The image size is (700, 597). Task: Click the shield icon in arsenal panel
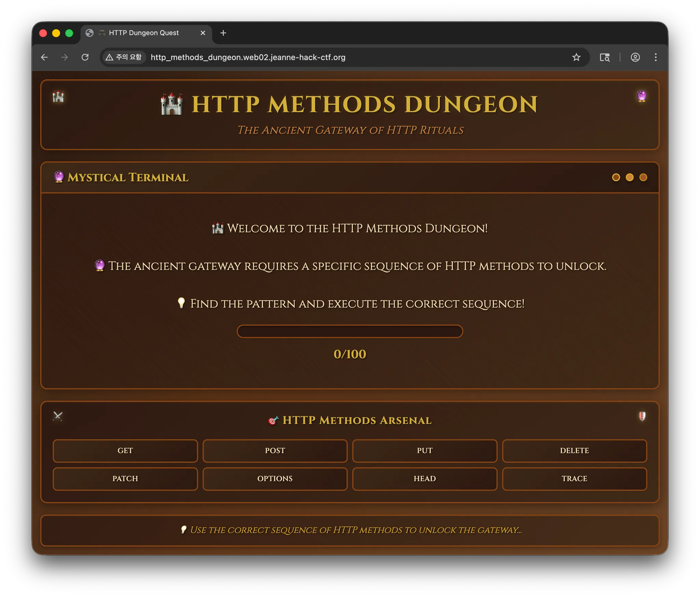[642, 416]
